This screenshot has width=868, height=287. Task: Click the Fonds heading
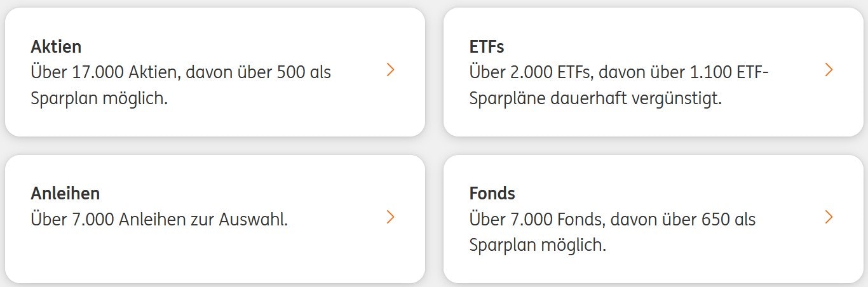(492, 194)
